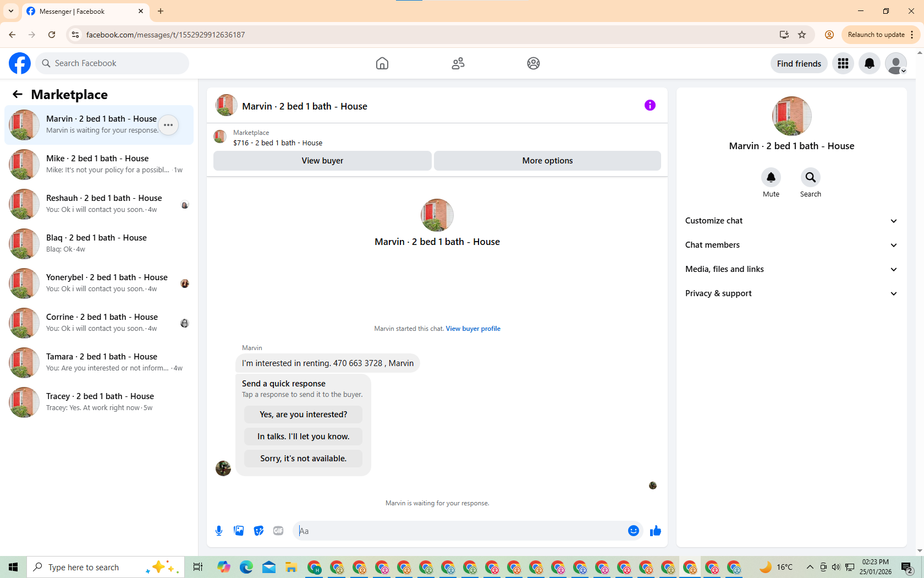Open the emoji picker in the message box

point(634,531)
